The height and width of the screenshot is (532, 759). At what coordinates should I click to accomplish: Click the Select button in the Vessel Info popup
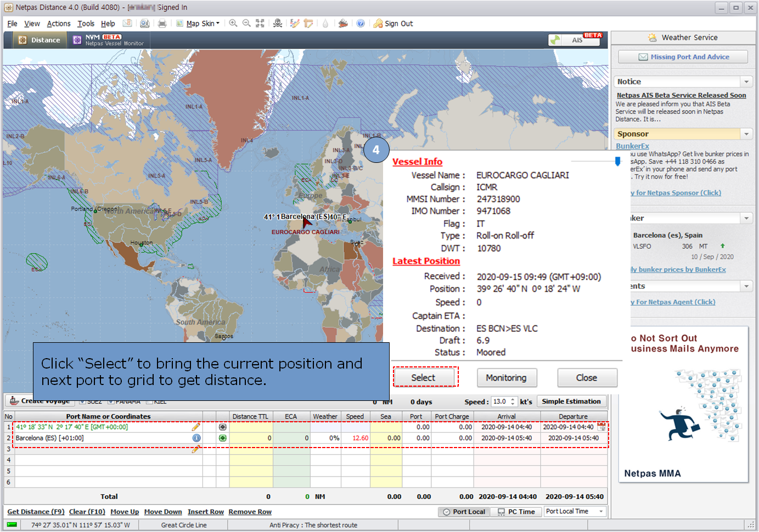pos(424,378)
